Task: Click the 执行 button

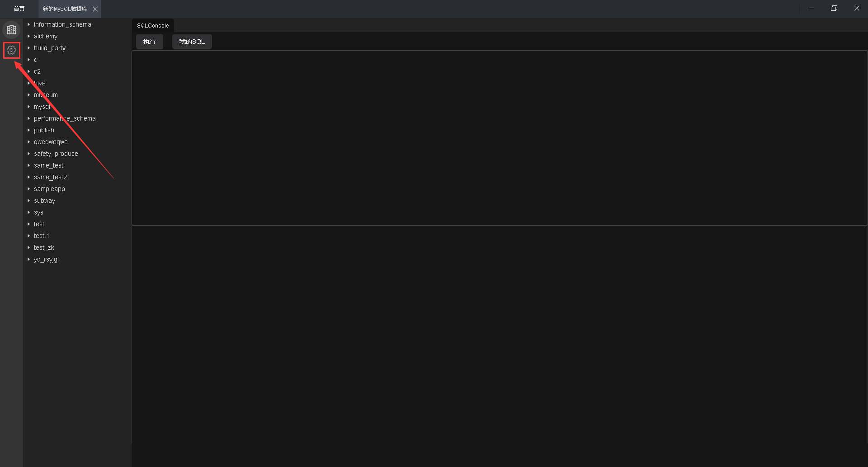Action: point(150,42)
